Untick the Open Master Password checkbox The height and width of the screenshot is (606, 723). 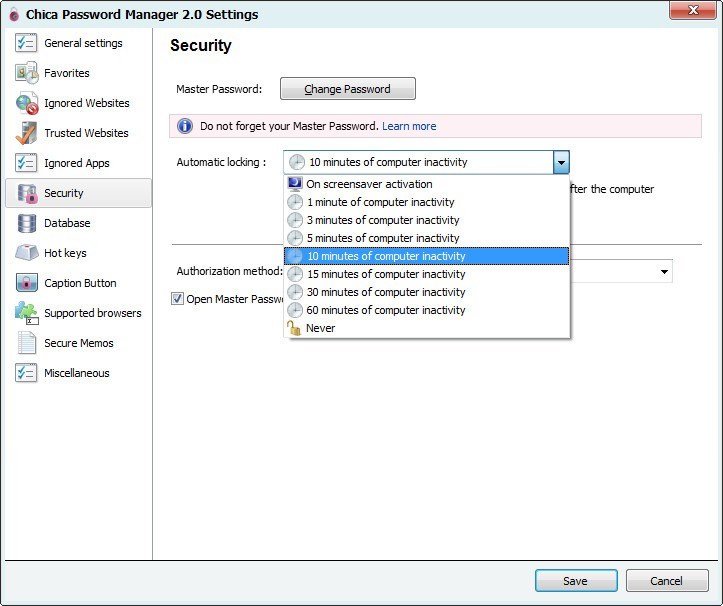tap(178, 299)
